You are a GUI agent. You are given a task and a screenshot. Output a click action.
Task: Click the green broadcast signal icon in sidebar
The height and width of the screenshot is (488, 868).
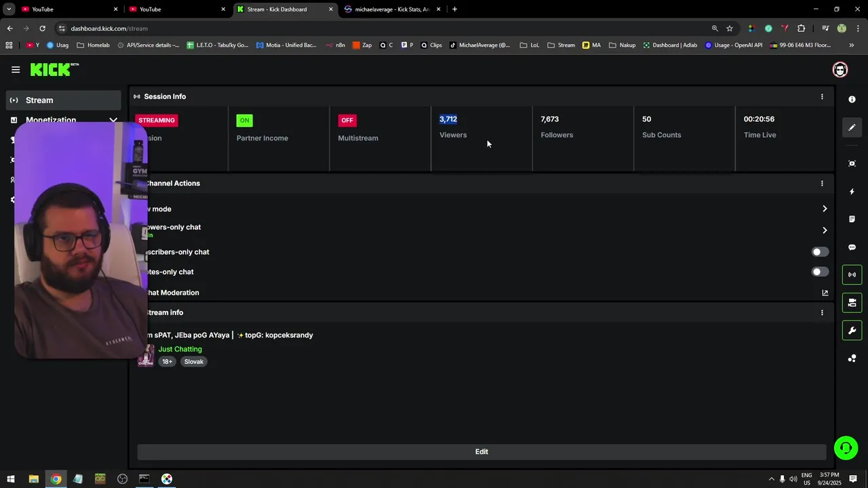852,274
